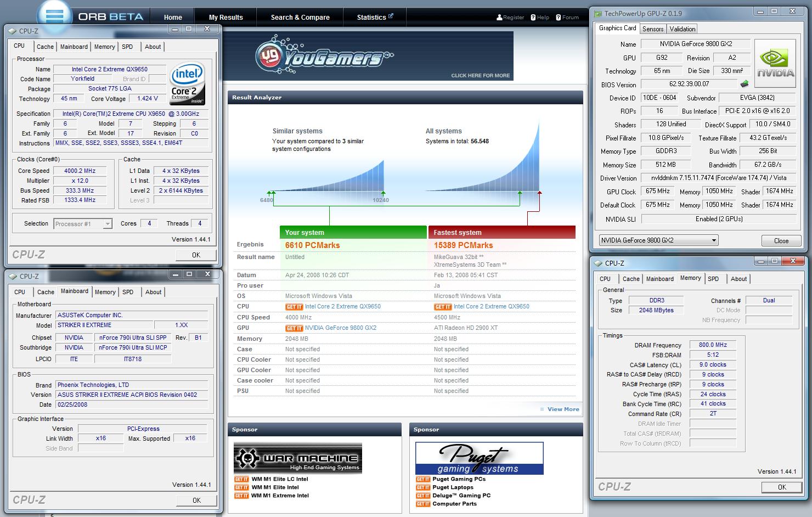This screenshot has height=517, width=812.
Task: Click the Help question mark icon
Action: coord(533,18)
